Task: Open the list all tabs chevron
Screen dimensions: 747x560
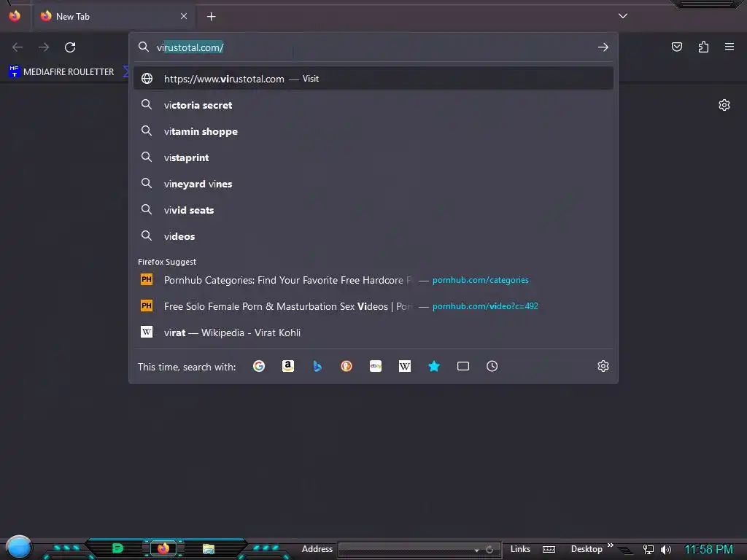Action: 623,16
